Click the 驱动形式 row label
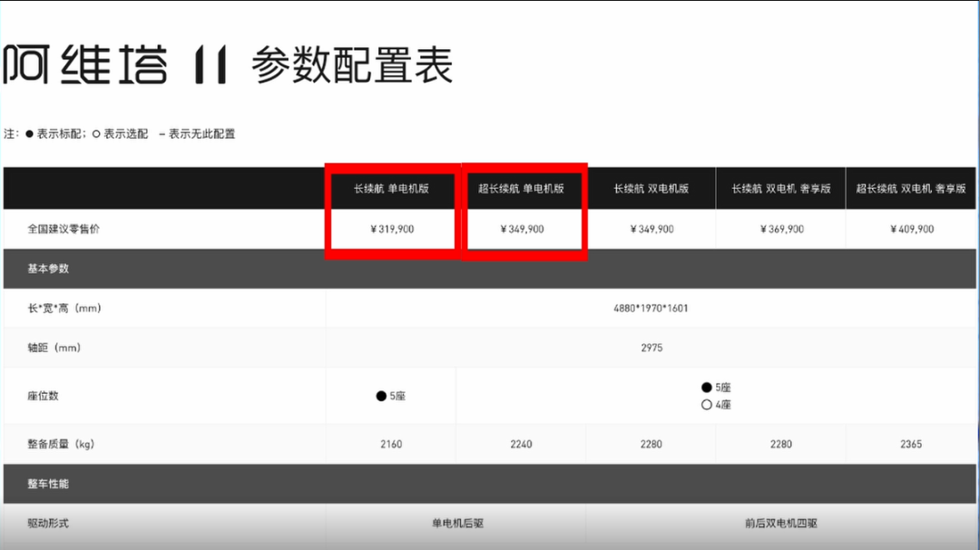The width and height of the screenshot is (980, 550). click(x=48, y=523)
